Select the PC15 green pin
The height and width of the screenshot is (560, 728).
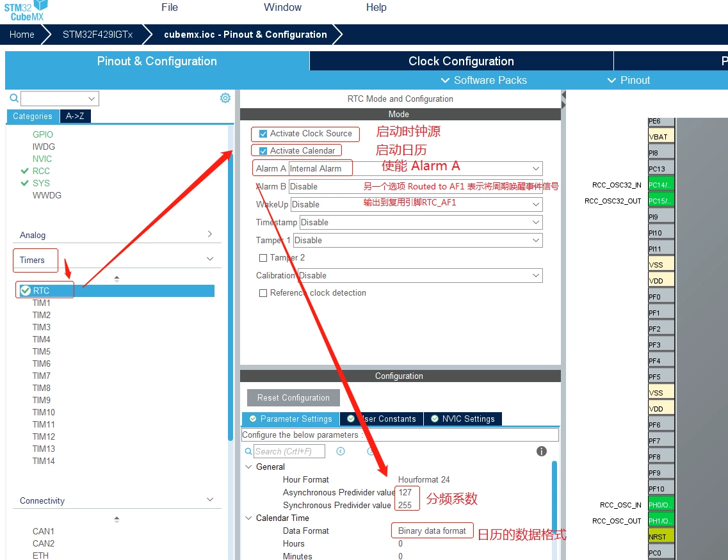tap(661, 200)
